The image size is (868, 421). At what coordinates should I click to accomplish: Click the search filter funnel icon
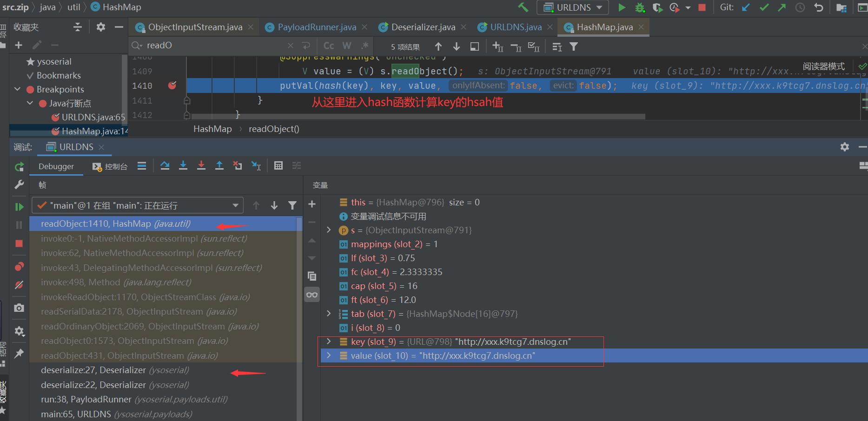pos(574,46)
